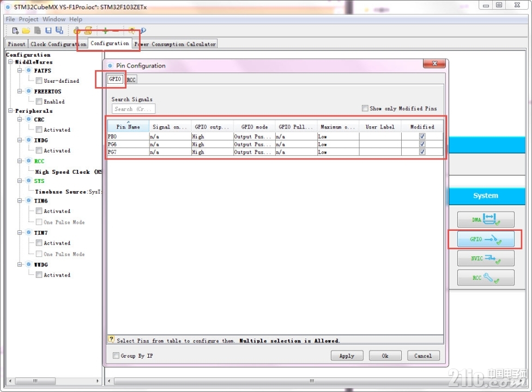Select the PG6 pin row

[275, 144]
